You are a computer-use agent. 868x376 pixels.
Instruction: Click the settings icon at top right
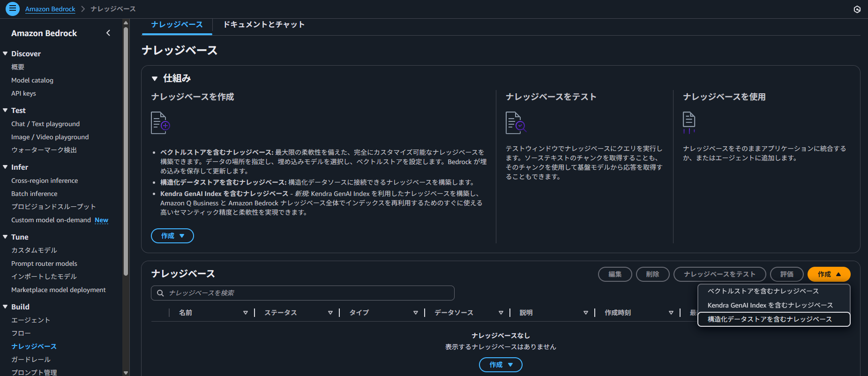pos(857,9)
